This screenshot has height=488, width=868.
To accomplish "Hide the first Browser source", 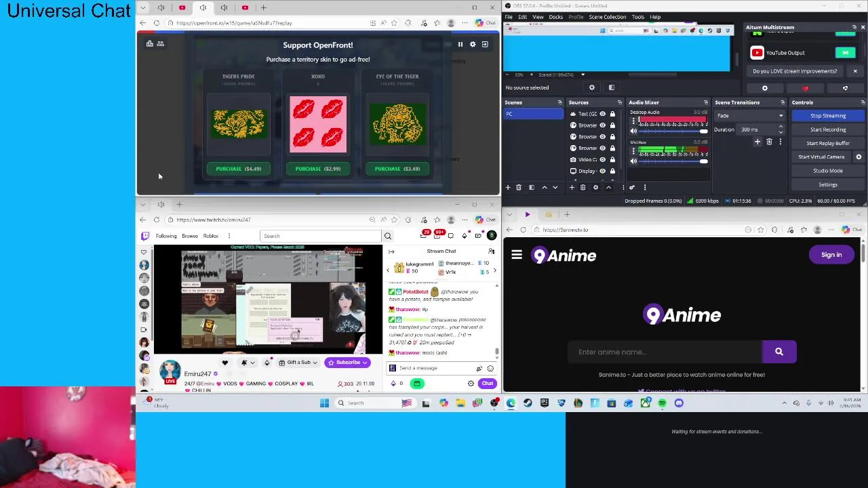I will (602, 125).
